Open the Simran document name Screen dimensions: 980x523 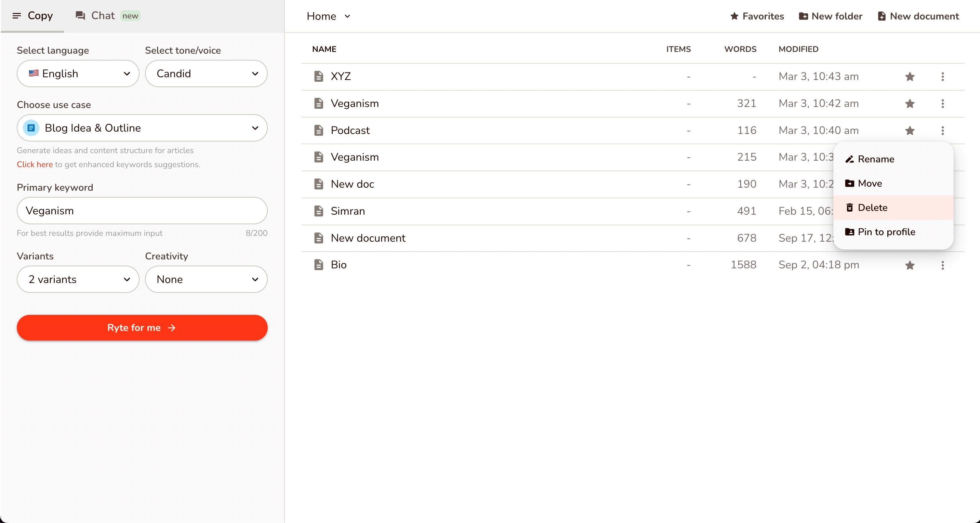pyautogui.click(x=348, y=211)
